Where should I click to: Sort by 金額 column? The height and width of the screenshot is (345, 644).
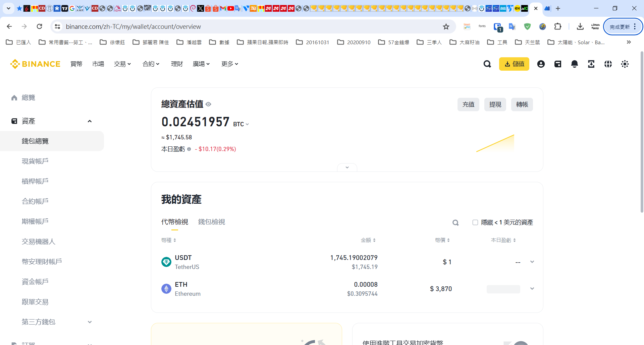[368, 240]
